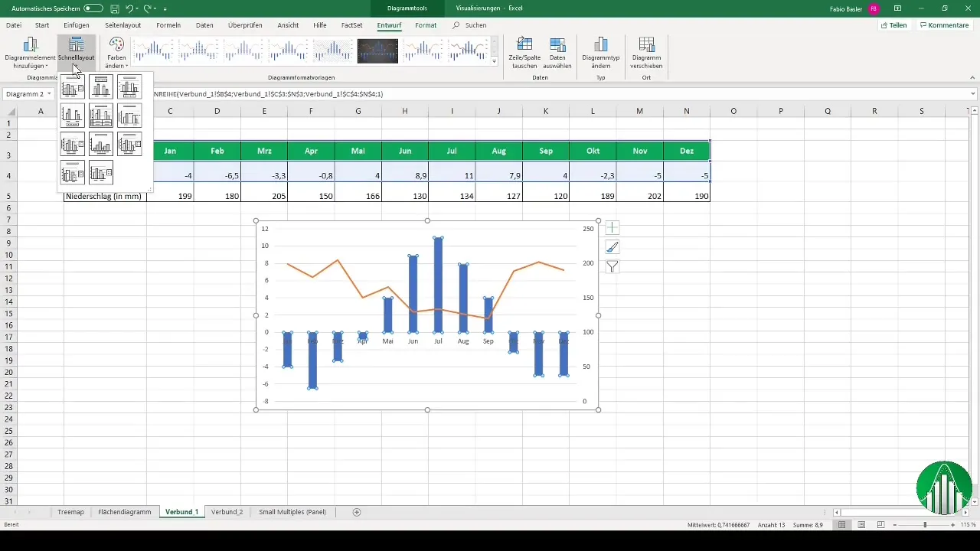Open the Seitenlayout tab
980x551 pixels.
click(x=123, y=25)
